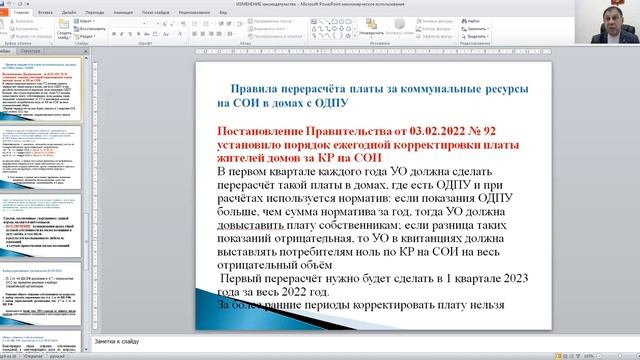The height and width of the screenshot is (360, 640).
Task: Switch to the Структура pane tab
Action: point(30,51)
